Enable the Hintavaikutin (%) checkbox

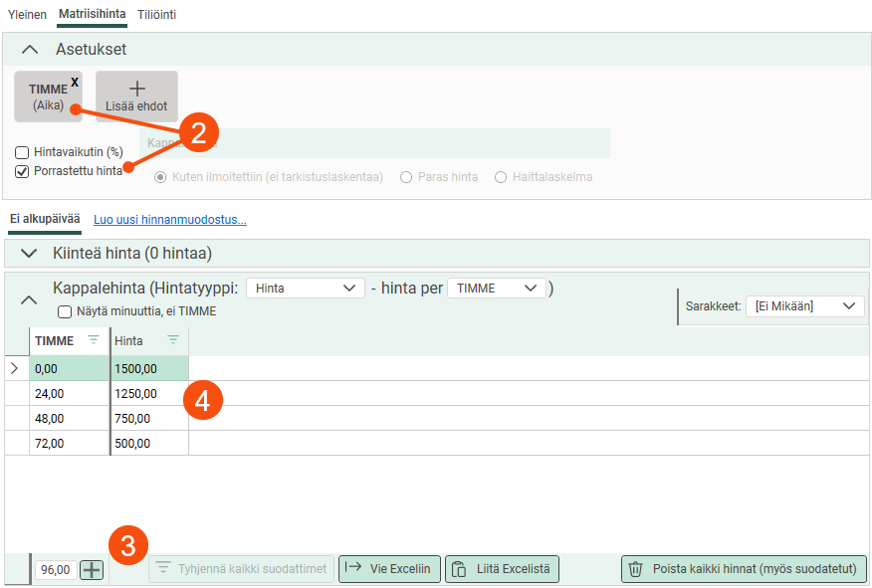click(x=22, y=153)
